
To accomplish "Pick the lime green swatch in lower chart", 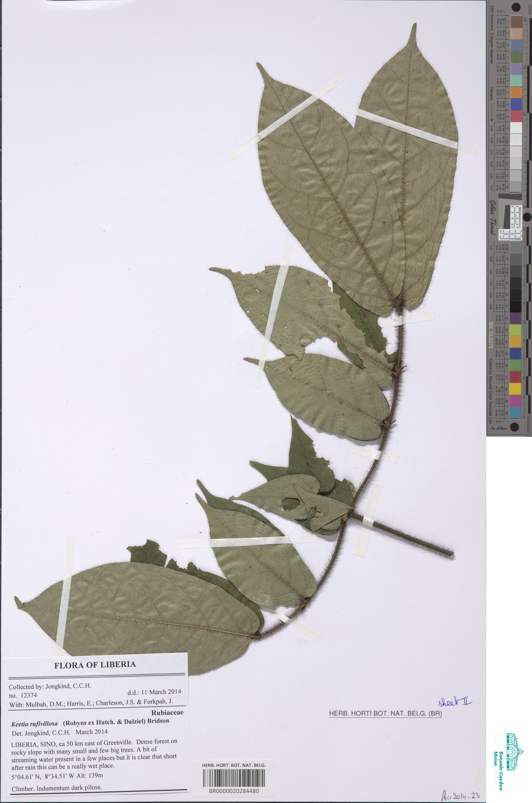I will click(x=515, y=330).
